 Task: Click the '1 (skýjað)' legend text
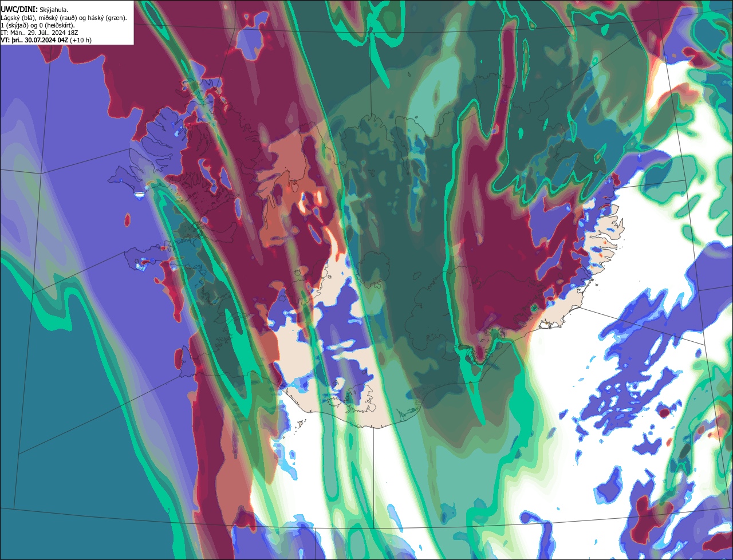coord(14,26)
